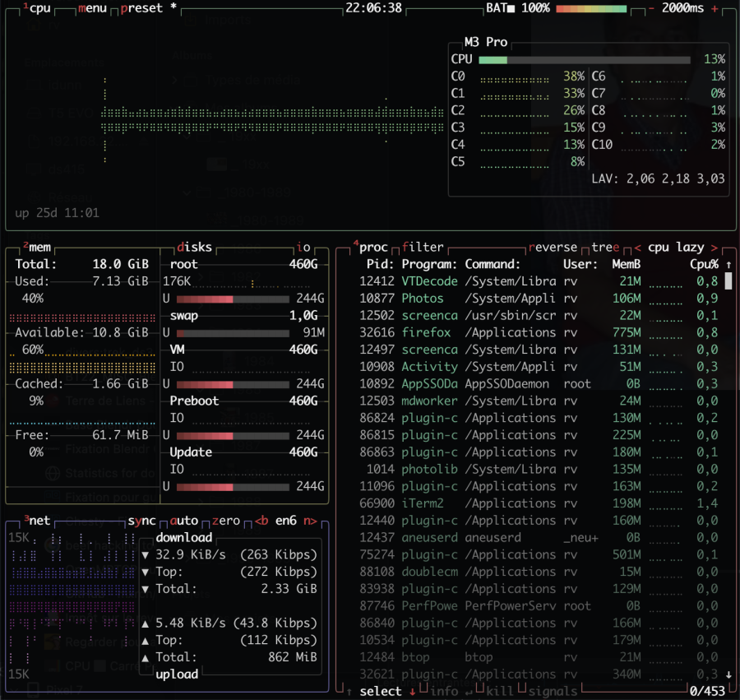Toggle reverse sorting in proc box
The image size is (740, 700).
(x=553, y=247)
